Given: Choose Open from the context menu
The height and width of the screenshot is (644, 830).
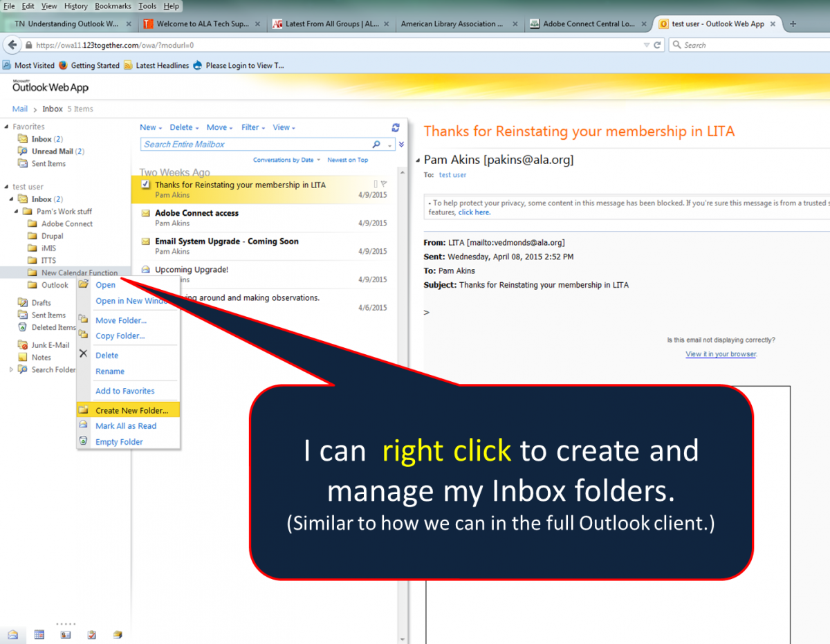Looking at the screenshot, I should 106,285.
